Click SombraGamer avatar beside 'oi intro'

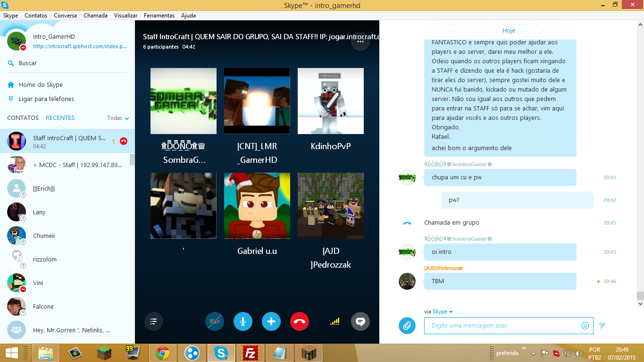[407, 252]
